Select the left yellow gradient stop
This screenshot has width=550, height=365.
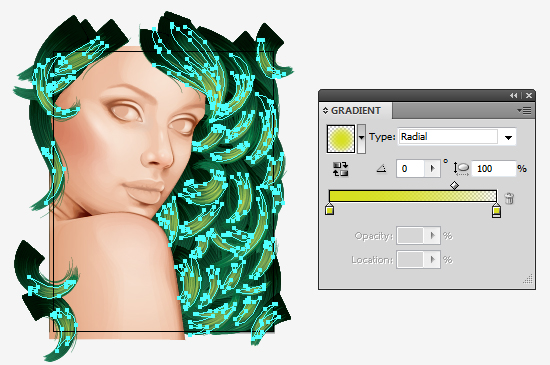pyautogui.click(x=329, y=209)
